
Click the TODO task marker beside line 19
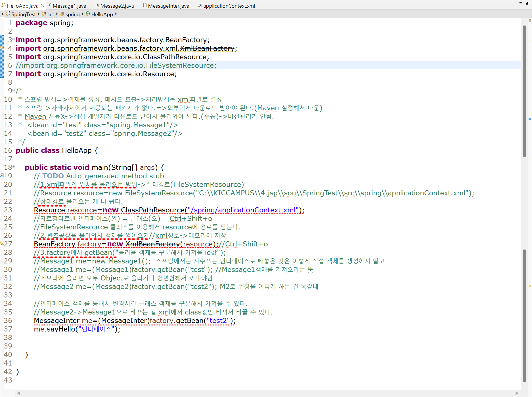(x=2, y=175)
